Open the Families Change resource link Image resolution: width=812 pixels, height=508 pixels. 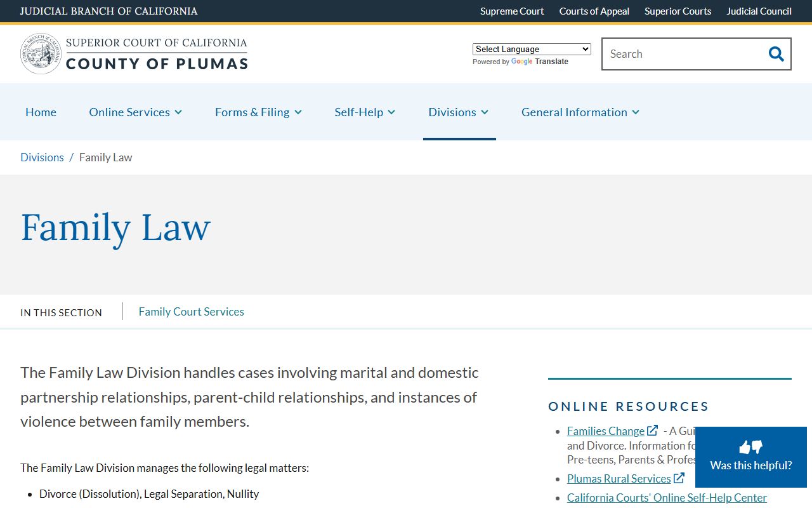tap(606, 431)
